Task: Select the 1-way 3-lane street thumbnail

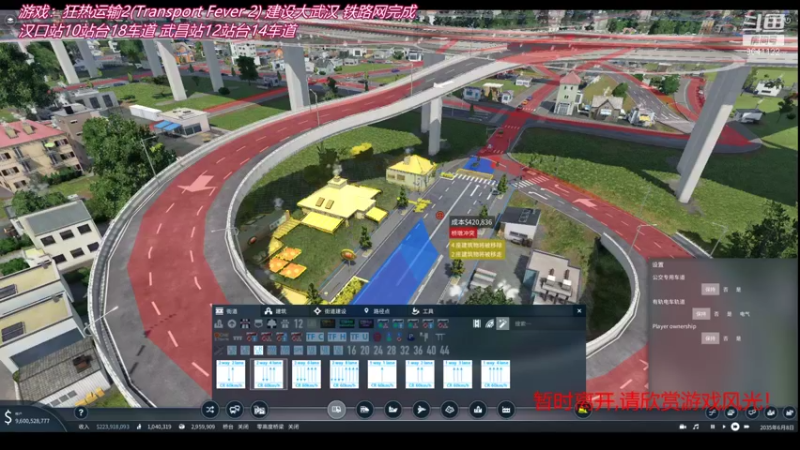Action: point(457,374)
